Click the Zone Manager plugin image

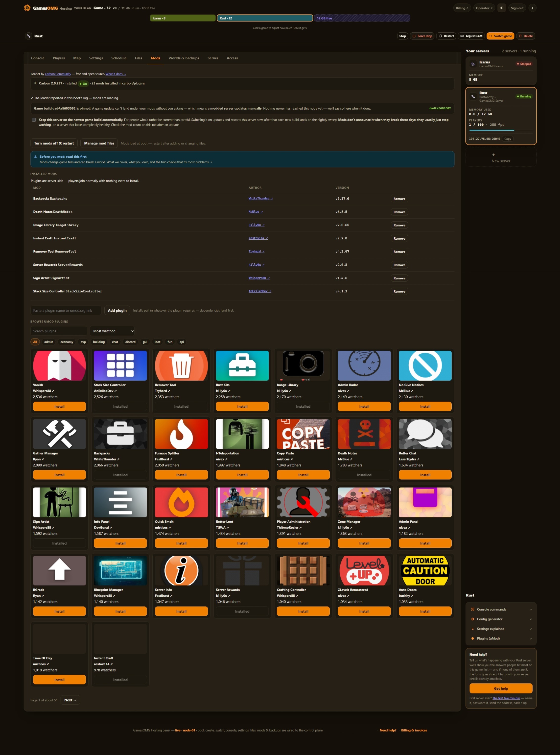(x=364, y=502)
